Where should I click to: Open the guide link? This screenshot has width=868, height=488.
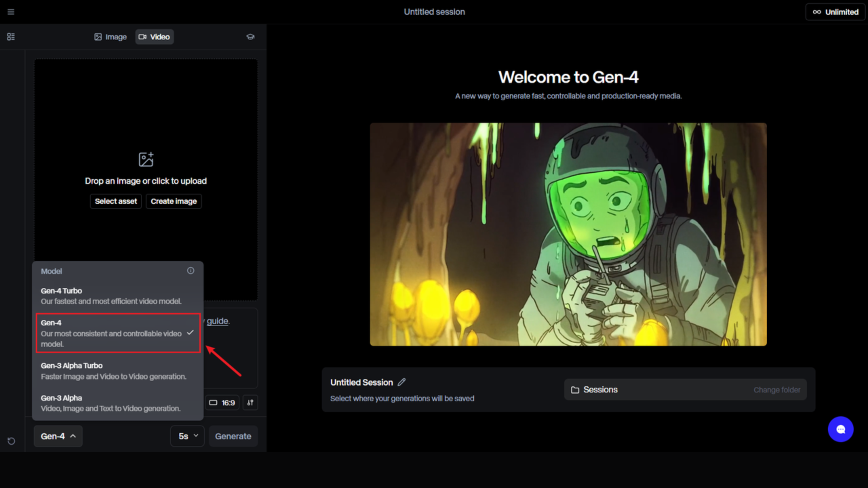click(x=217, y=321)
